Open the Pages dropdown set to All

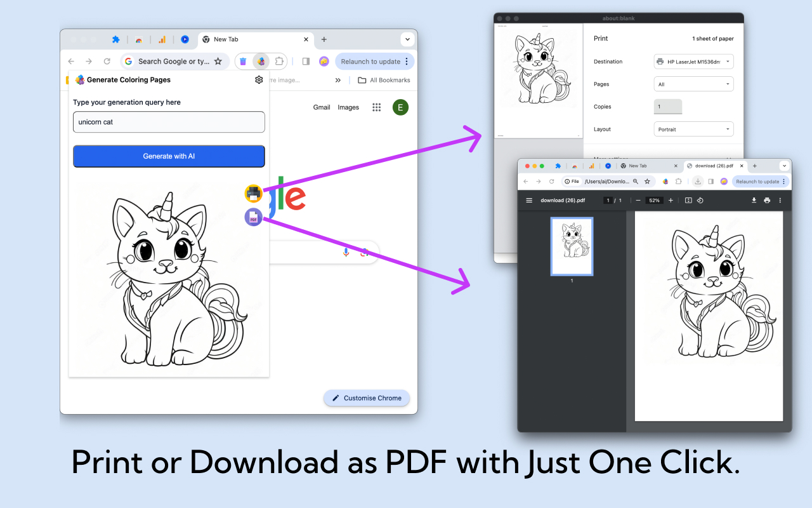tap(694, 84)
